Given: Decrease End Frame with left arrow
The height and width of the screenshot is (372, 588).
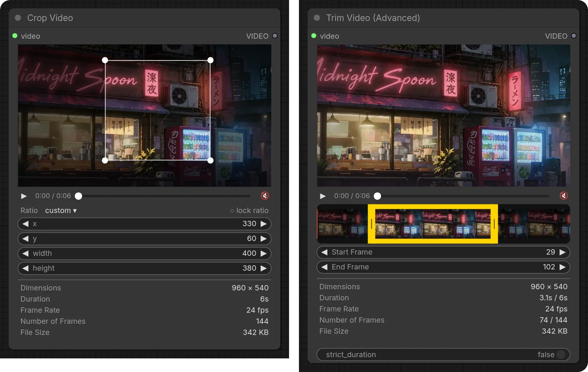Looking at the screenshot, I should tap(324, 267).
